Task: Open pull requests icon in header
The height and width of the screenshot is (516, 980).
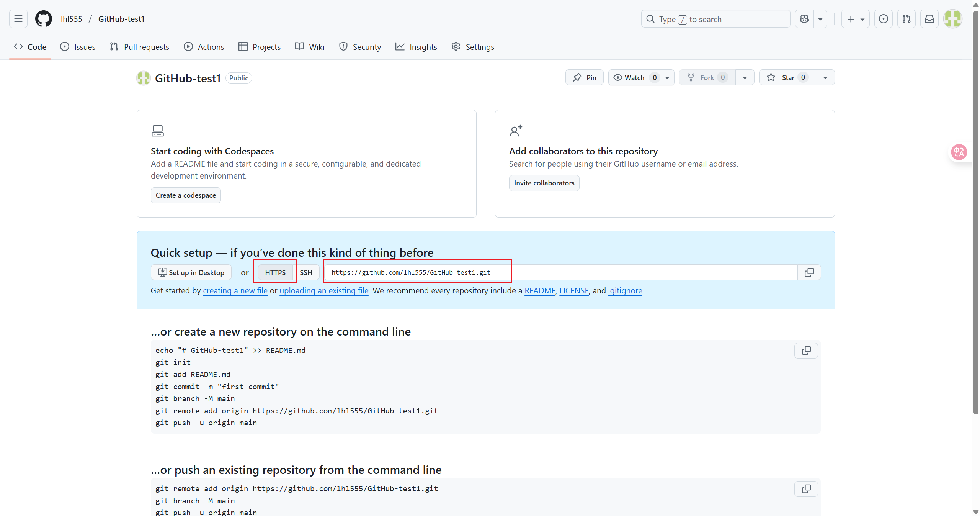Action: click(906, 19)
